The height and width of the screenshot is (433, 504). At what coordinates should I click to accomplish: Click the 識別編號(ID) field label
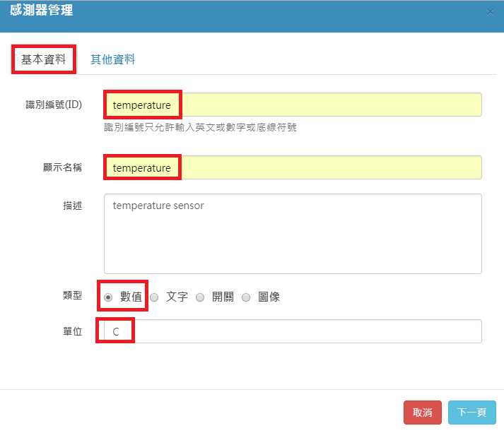53,105
